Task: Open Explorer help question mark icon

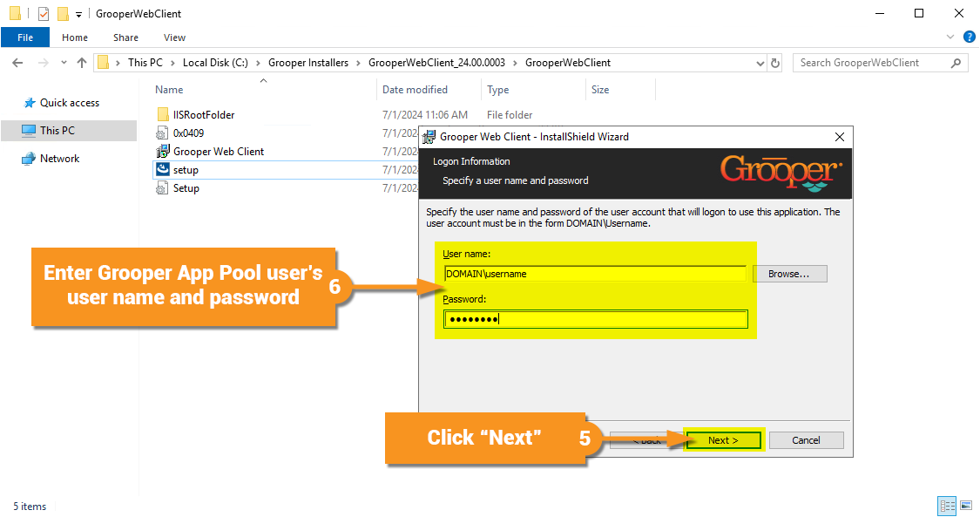Action: click(x=970, y=37)
